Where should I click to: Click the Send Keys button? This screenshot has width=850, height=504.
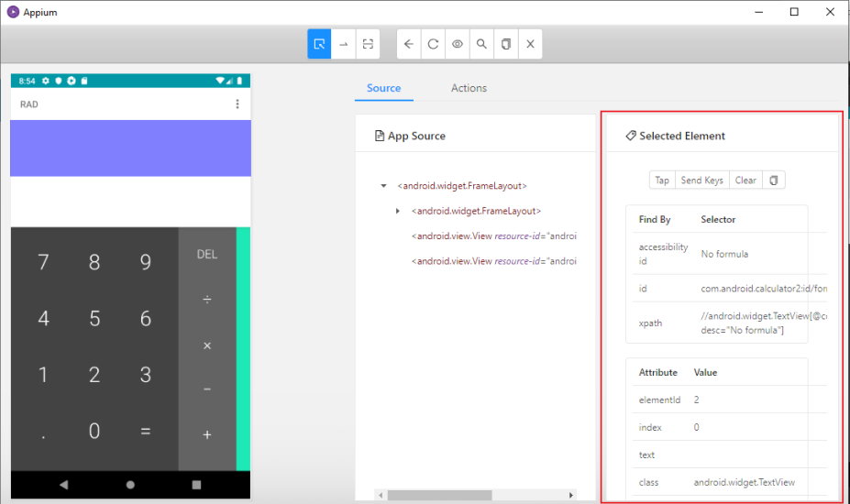coord(702,180)
